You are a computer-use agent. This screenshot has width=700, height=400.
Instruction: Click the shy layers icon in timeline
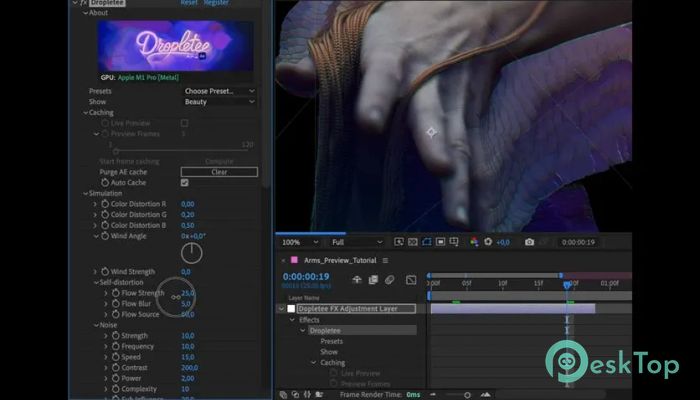pyautogui.click(x=357, y=279)
